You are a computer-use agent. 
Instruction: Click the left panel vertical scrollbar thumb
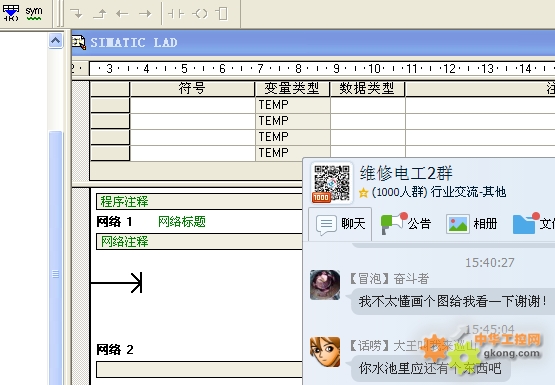tap(56, 258)
